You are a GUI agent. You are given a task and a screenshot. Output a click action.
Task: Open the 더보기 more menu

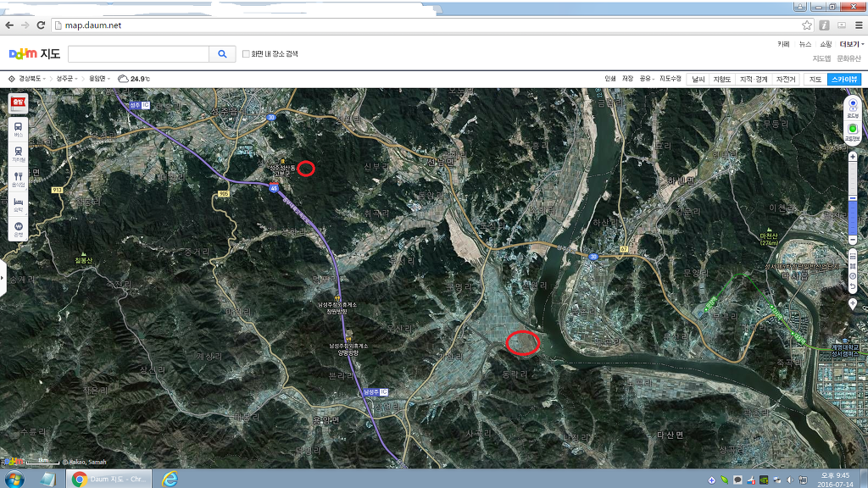tap(850, 44)
